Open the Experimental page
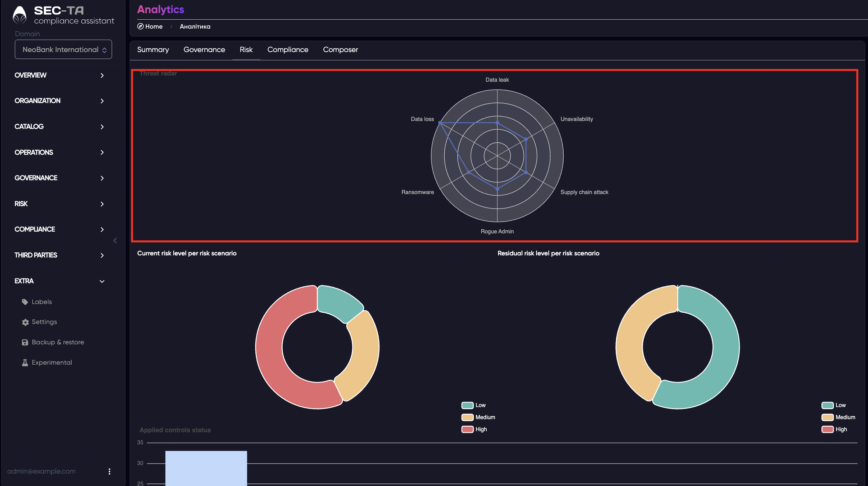This screenshot has width=868, height=486. [52, 363]
